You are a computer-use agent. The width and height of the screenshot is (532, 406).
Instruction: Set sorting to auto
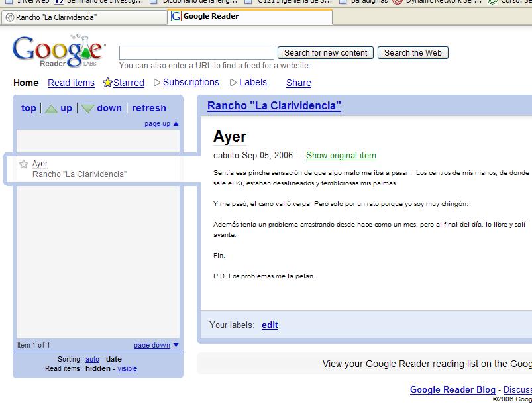pos(92,359)
